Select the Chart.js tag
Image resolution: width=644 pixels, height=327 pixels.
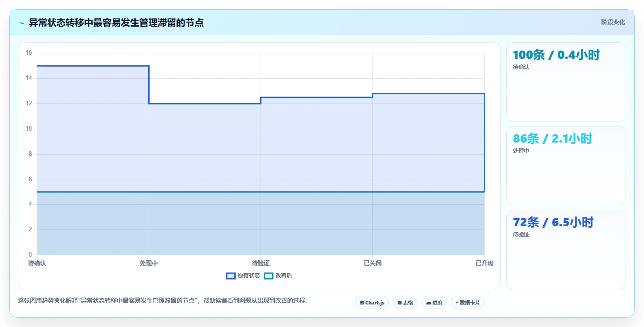click(x=372, y=303)
